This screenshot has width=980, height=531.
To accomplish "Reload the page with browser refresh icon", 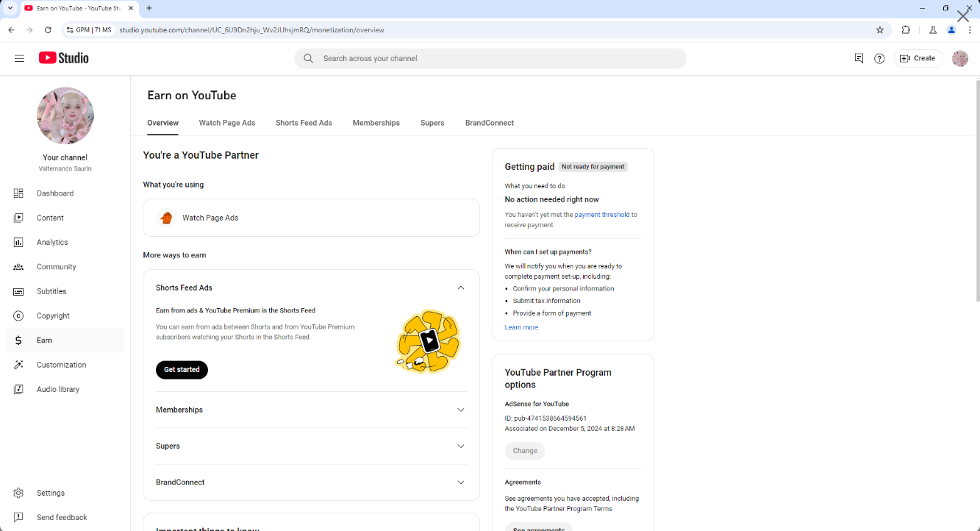I will click(48, 30).
